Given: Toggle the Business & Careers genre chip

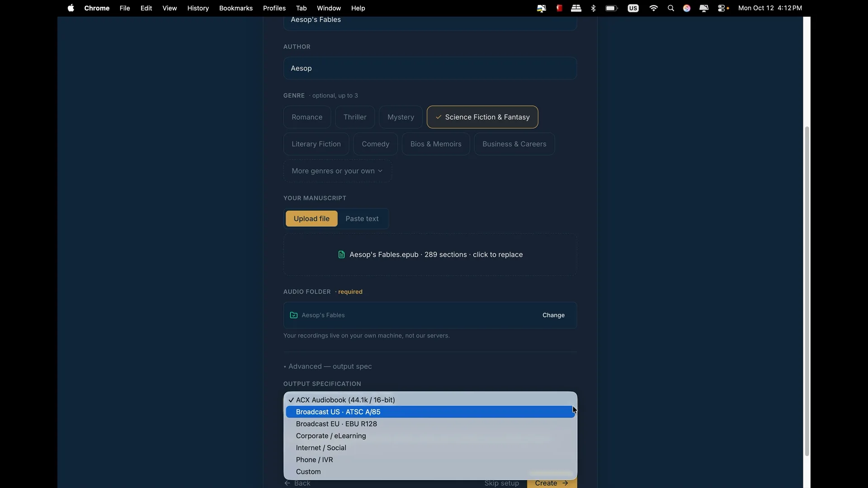Looking at the screenshot, I should click(514, 144).
